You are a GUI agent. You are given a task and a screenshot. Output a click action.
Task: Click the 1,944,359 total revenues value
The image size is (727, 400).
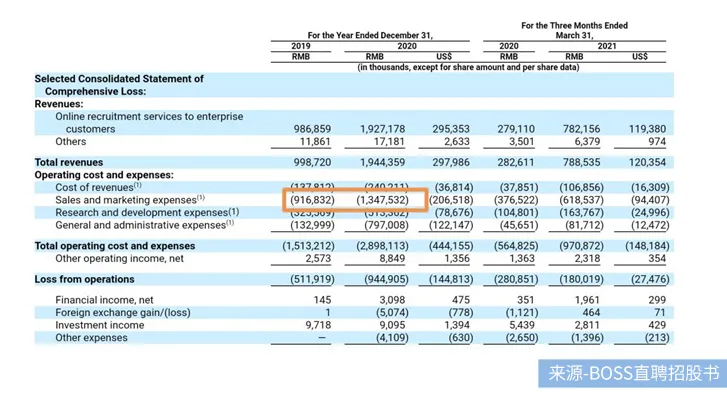tap(383, 162)
